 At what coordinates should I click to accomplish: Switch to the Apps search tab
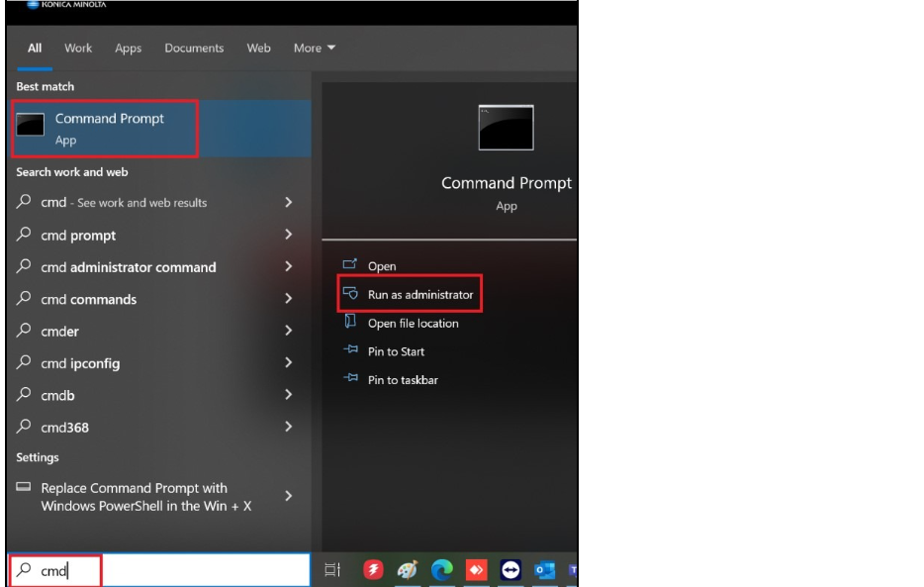128,48
